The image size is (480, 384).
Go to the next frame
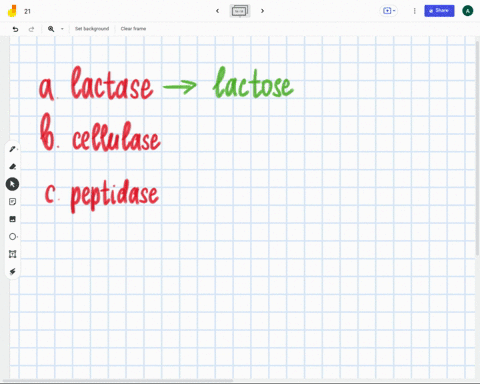pos(262,11)
